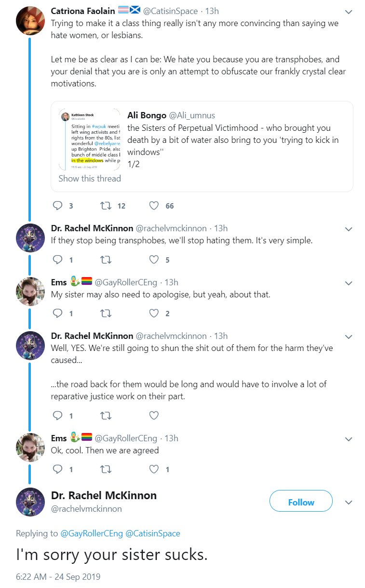The width and height of the screenshot is (365, 588).
Task: Follow Dr. Rachel McKinnon
Action: (301, 502)
